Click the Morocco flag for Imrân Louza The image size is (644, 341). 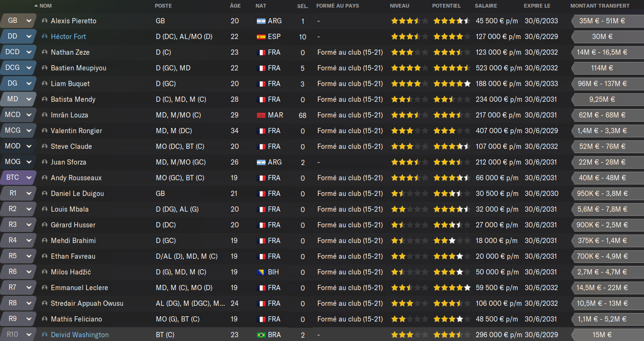(x=261, y=115)
